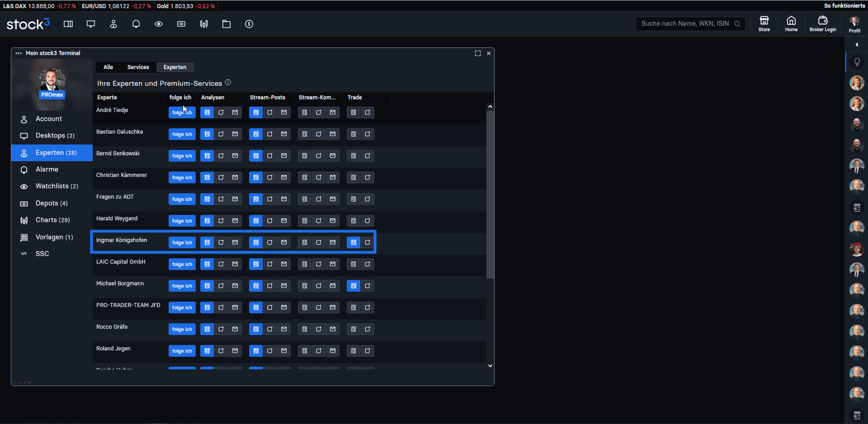Select the Experten tab

(175, 67)
